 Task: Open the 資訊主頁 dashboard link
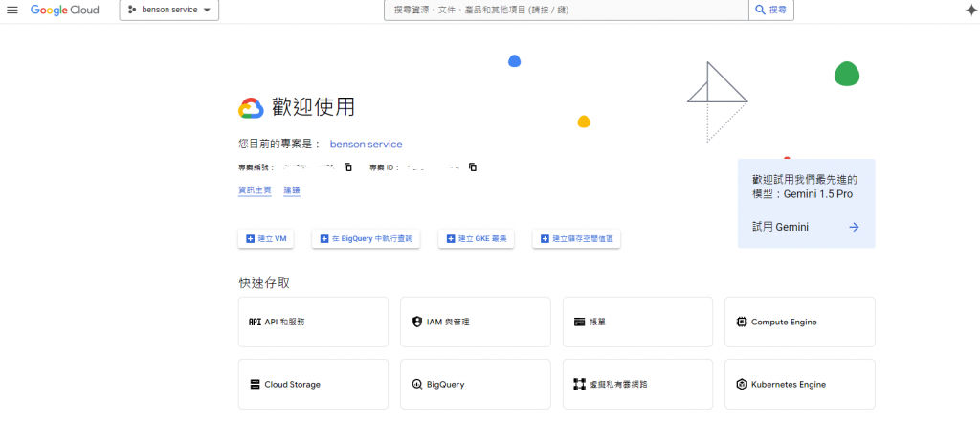tap(255, 190)
